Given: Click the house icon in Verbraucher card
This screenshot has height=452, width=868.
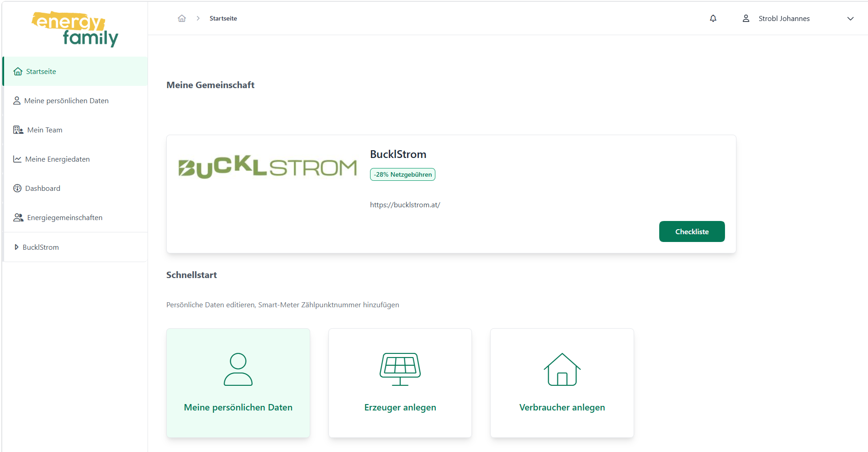Looking at the screenshot, I should [x=562, y=369].
